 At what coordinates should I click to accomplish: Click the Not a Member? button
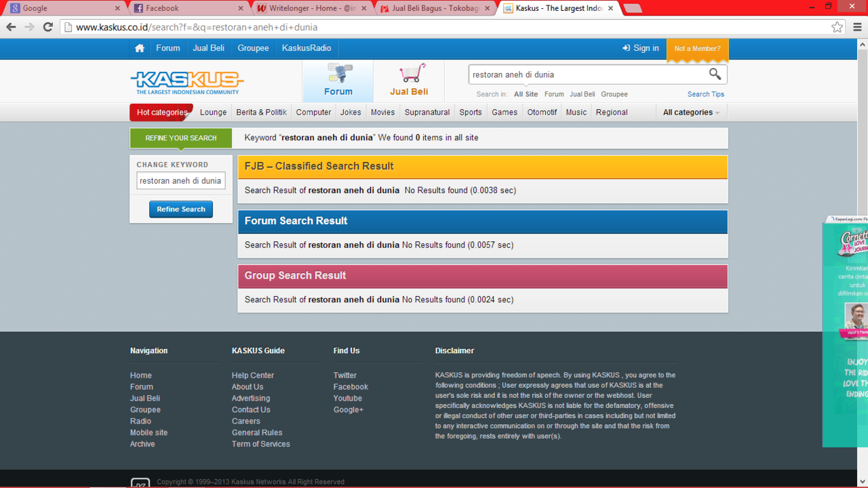[697, 49]
